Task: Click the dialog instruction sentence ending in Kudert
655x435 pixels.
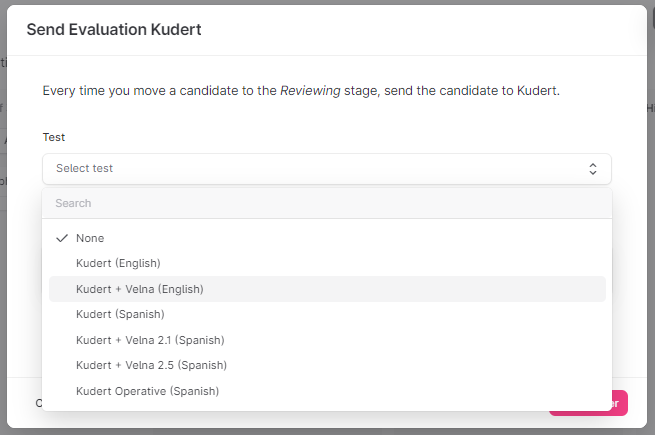Action: pyautogui.click(x=300, y=91)
